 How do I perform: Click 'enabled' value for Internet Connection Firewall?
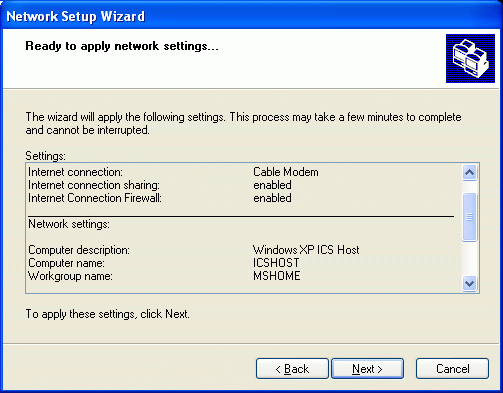tap(272, 198)
